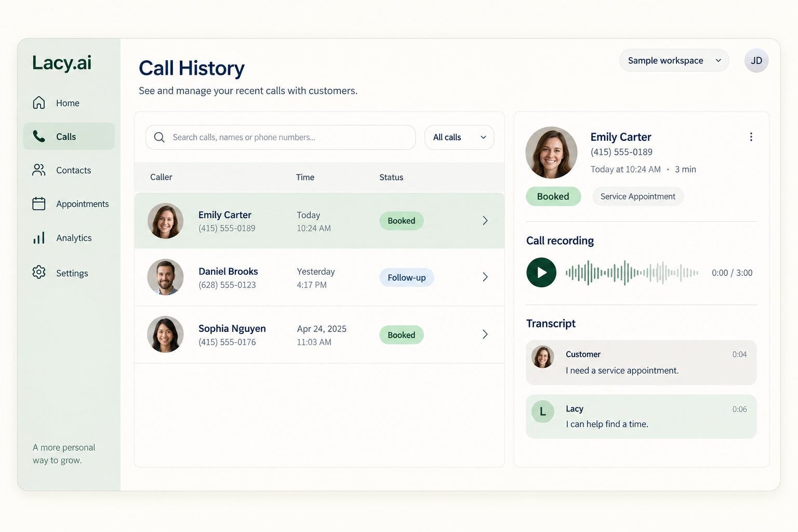Click the Service Appointment tag
This screenshot has width=798, height=532.
[638, 196]
